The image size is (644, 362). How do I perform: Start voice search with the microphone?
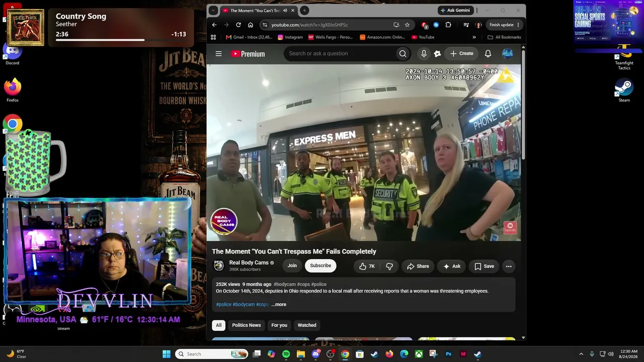coord(424,53)
